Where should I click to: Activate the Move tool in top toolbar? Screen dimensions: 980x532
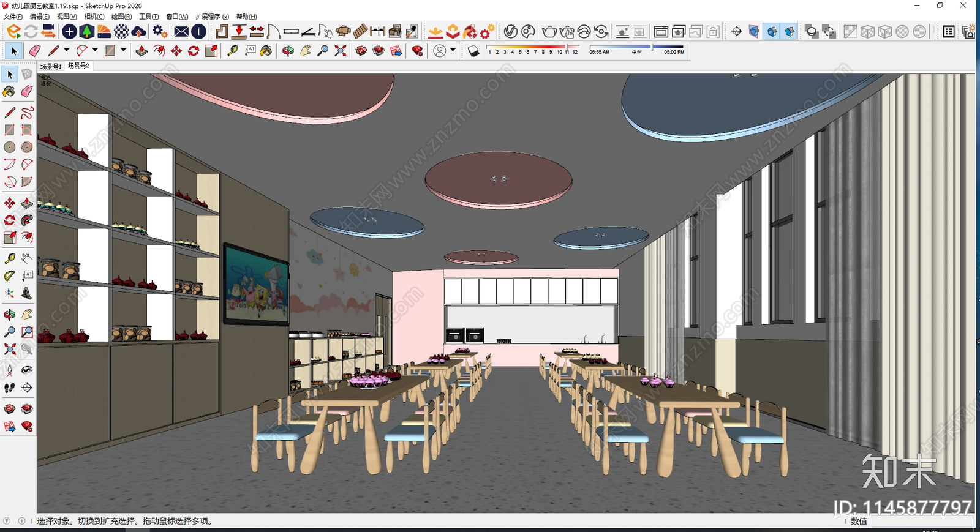click(x=176, y=51)
